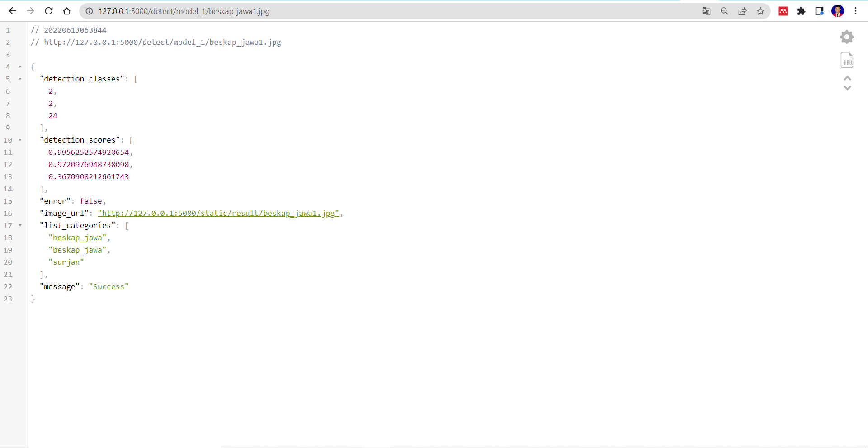Image resolution: width=868 pixels, height=448 pixels.
Task: Open the Mendeley extension
Action: point(783,11)
